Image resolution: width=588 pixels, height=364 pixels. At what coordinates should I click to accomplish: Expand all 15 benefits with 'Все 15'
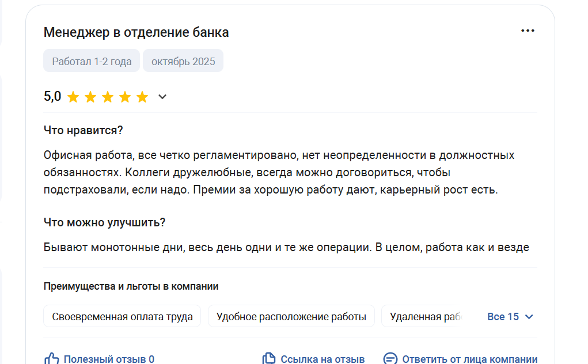pyautogui.click(x=503, y=317)
